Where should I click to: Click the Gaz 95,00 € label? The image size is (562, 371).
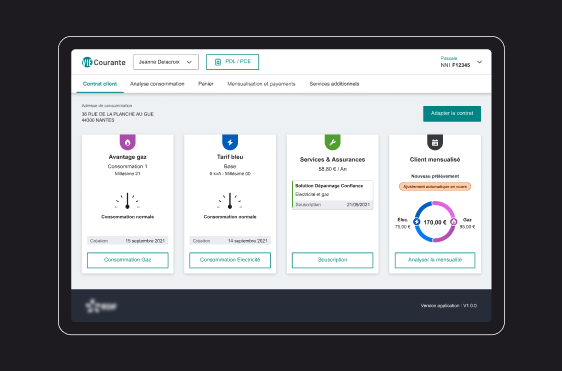pyautogui.click(x=467, y=223)
